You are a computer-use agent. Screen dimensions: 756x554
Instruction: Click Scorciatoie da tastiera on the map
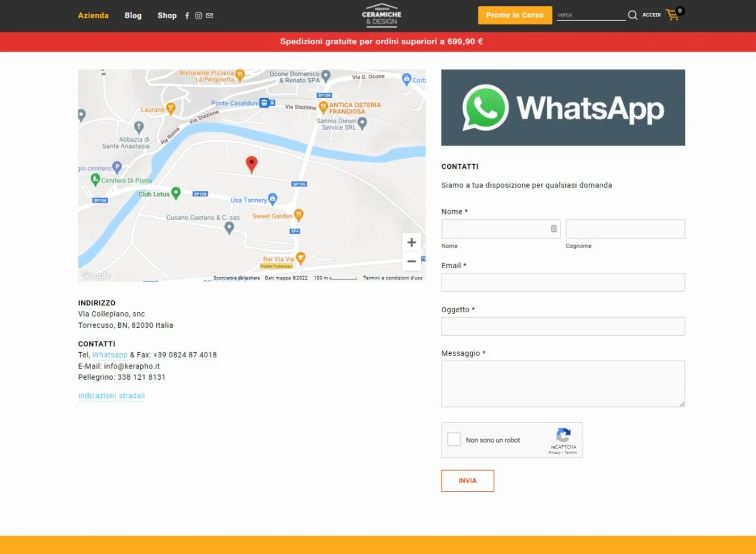click(236, 278)
